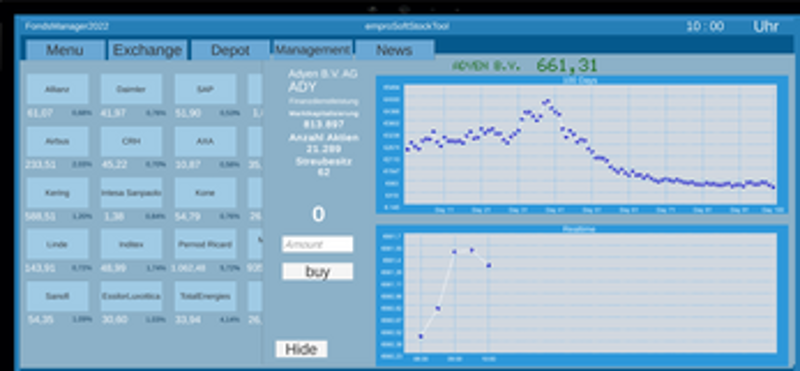The height and width of the screenshot is (371, 800).
Task: Select the Pernod Ricard stock tile
Action: (x=205, y=244)
